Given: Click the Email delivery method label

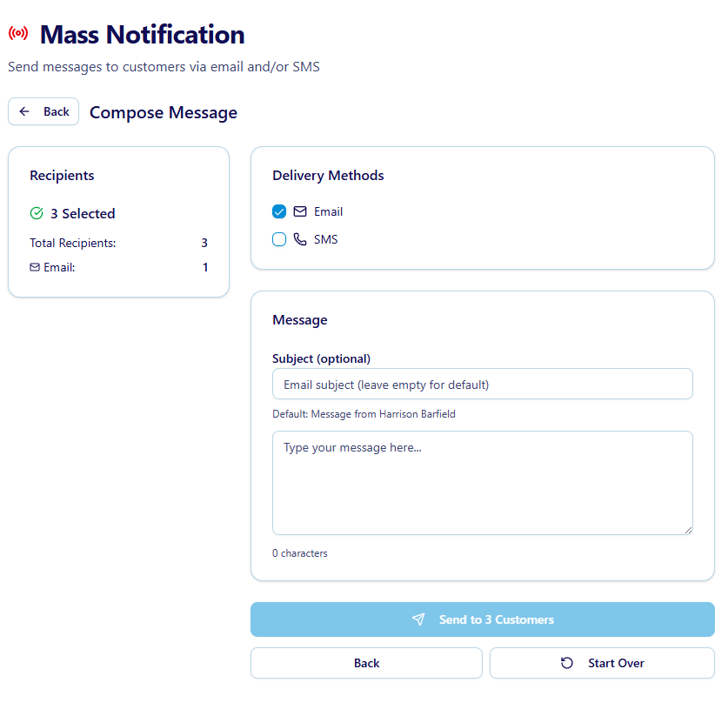Looking at the screenshot, I should coord(328,211).
